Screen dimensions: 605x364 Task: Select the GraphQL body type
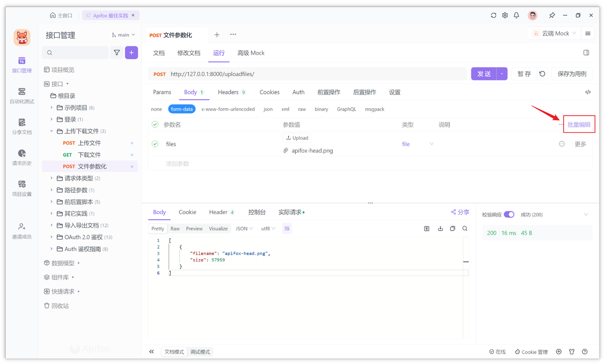tap(346, 109)
